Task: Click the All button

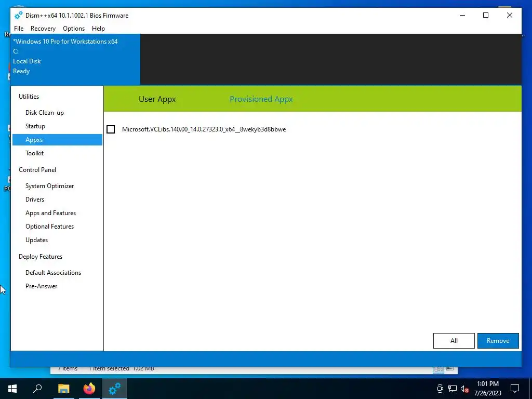Action: [x=454, y=341]
